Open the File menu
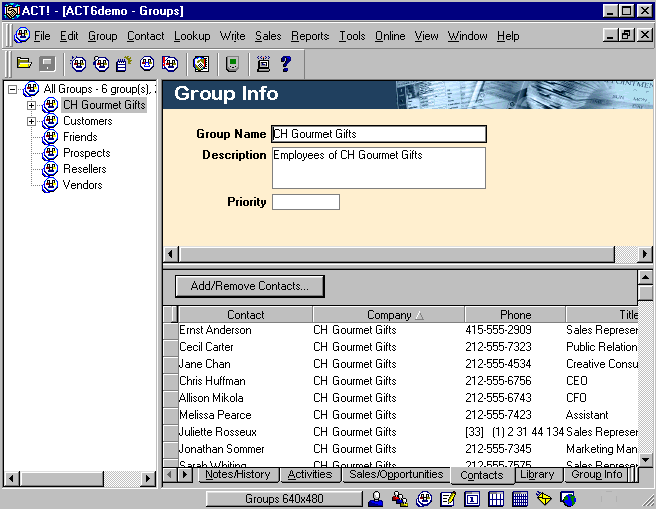This screenshot has width=656, height=509. [42, 36]
